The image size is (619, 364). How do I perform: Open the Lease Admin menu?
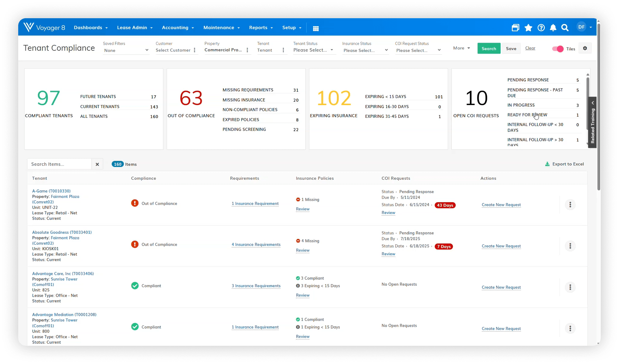click(135, 28)
